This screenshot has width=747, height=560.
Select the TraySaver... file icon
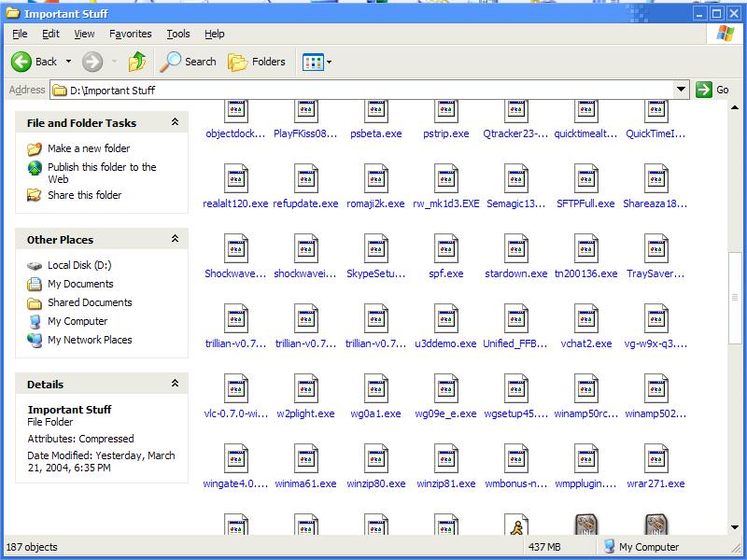[x=656, y=248]
